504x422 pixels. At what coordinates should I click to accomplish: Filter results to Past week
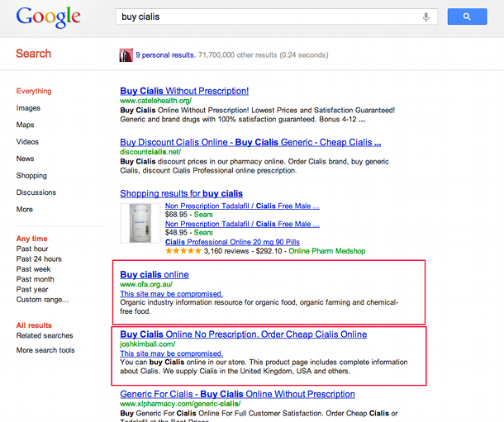point(33,269)
